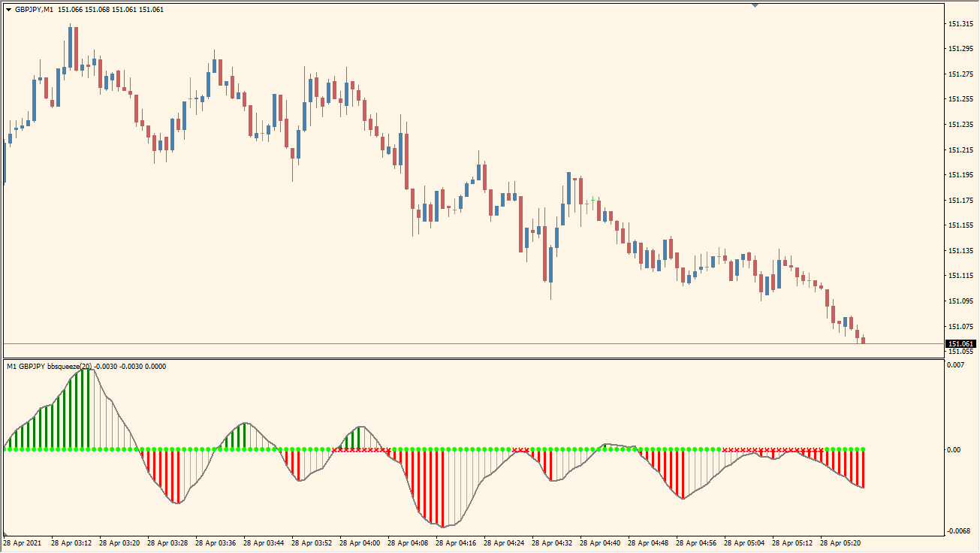The width and height of the screenshot is (980, 553).
Task: Click the bbsqueeze(20) indicator label
Action: [70, 367]
